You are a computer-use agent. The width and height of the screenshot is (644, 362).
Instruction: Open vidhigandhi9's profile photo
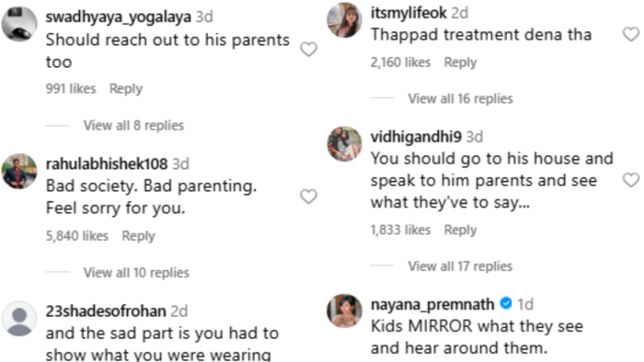pyautogui.click(x=344, y=143)
